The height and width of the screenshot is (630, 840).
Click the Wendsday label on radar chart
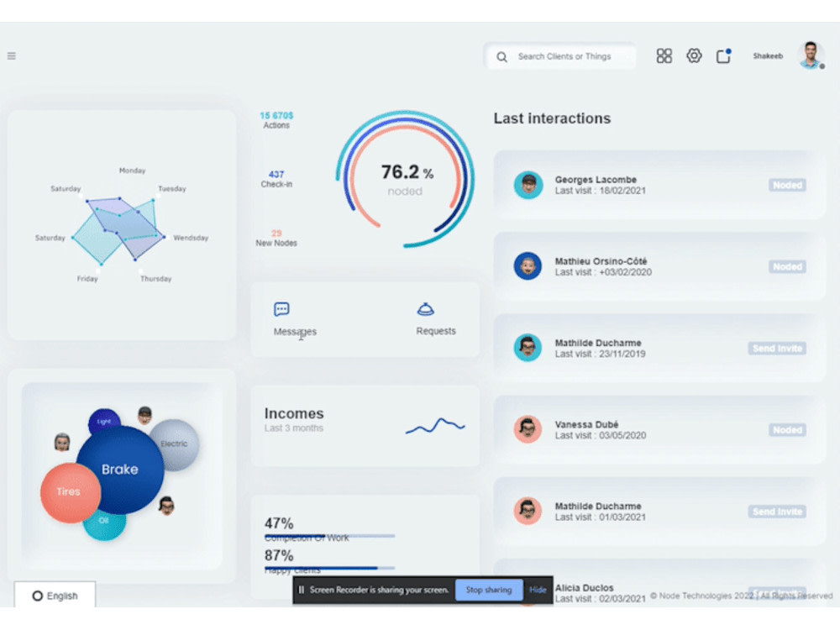pyautogui.click(x=191, y=238)
